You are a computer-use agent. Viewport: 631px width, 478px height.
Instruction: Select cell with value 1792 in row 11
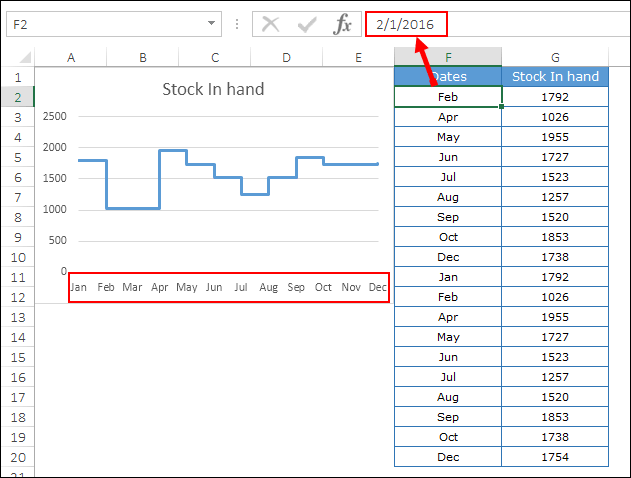click(x=555, y=277)
